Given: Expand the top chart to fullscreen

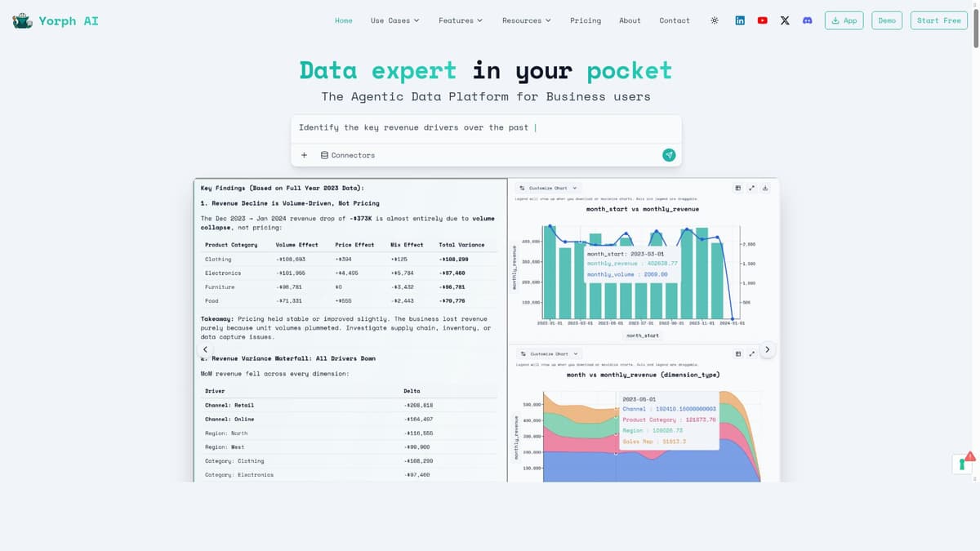Looking at the screenshot, I should tap(751, 188).
